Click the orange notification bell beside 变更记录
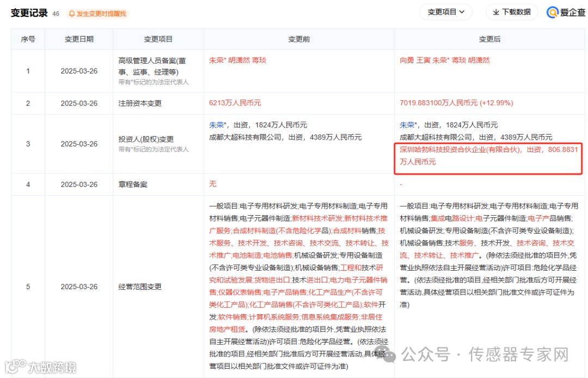 click(72, 13)
